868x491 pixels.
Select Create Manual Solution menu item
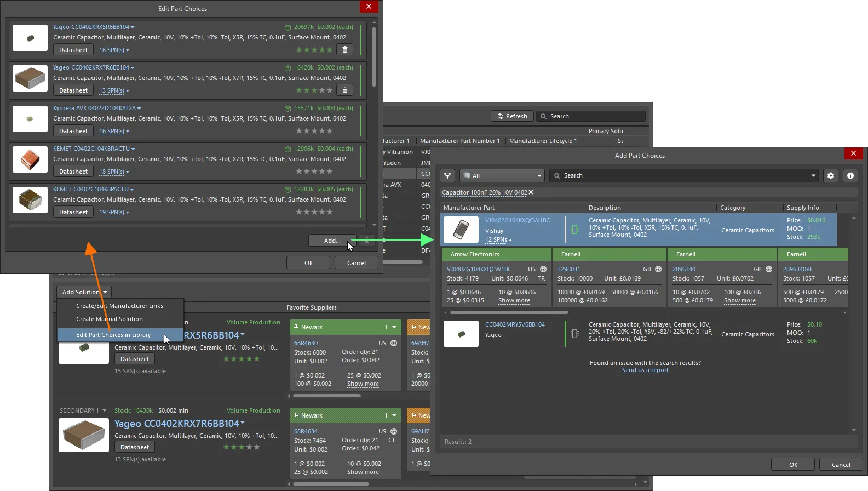[109, 319]
